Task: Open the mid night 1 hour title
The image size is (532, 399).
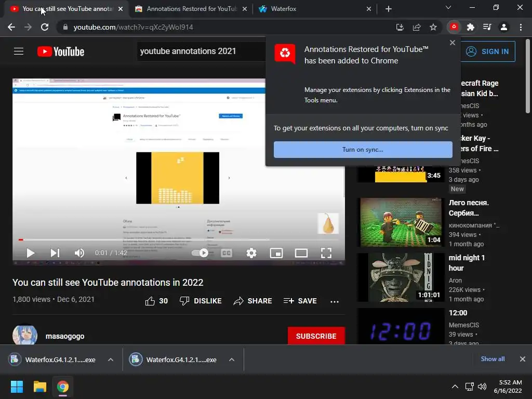Action: [467, 263]
